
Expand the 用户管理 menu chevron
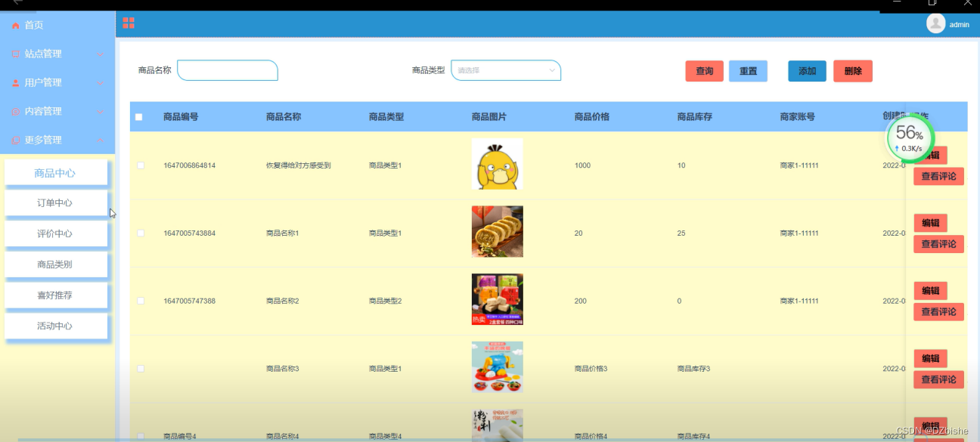click(100, 83)
